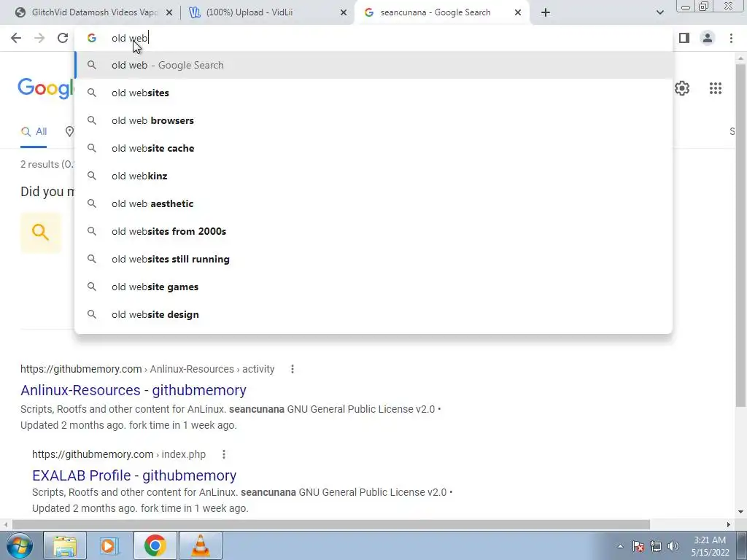
Task: Close the VidLii Upload tab
Action: coord(344,13)
